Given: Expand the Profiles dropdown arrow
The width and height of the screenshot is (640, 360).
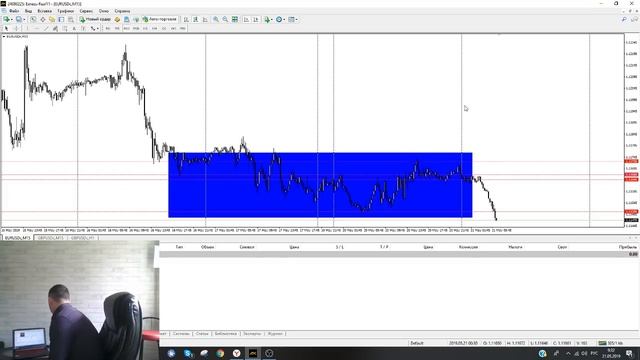Looking at the screenshot, I should click(24, 19).
